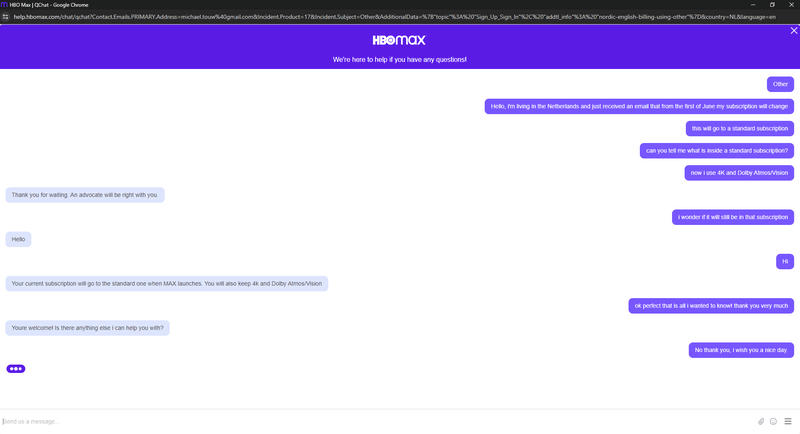Restore the Chrome window size

772,5
